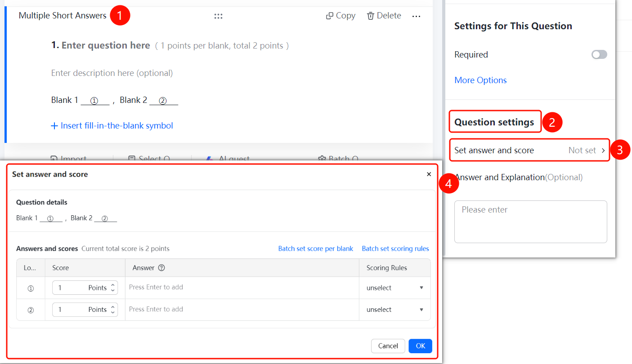Open 'Batch set scoring rules'

pos(395,249)
